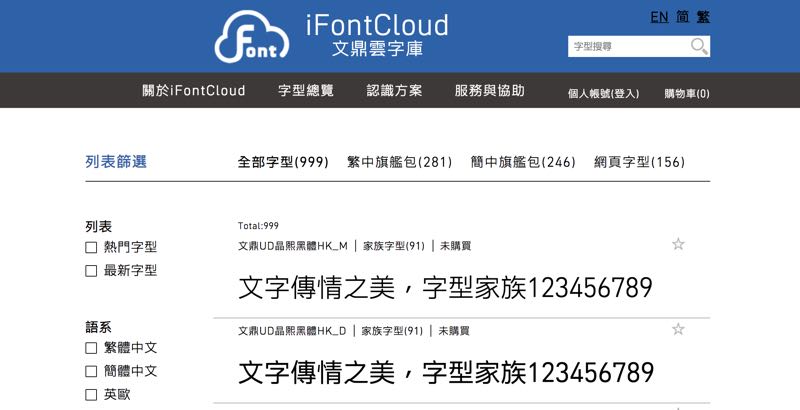Check the 熱門字型 checkbox
This screenshot has width=800, height=410.
pos(91,247)
